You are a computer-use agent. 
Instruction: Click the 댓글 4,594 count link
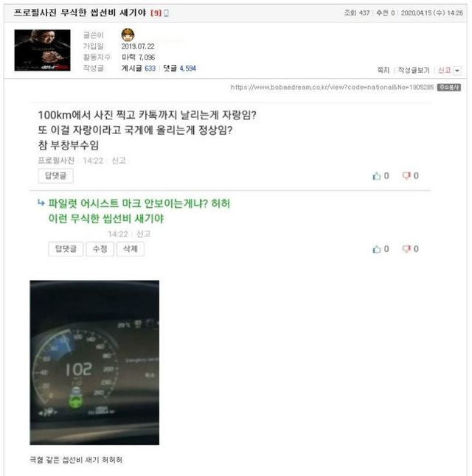point(180,69)
